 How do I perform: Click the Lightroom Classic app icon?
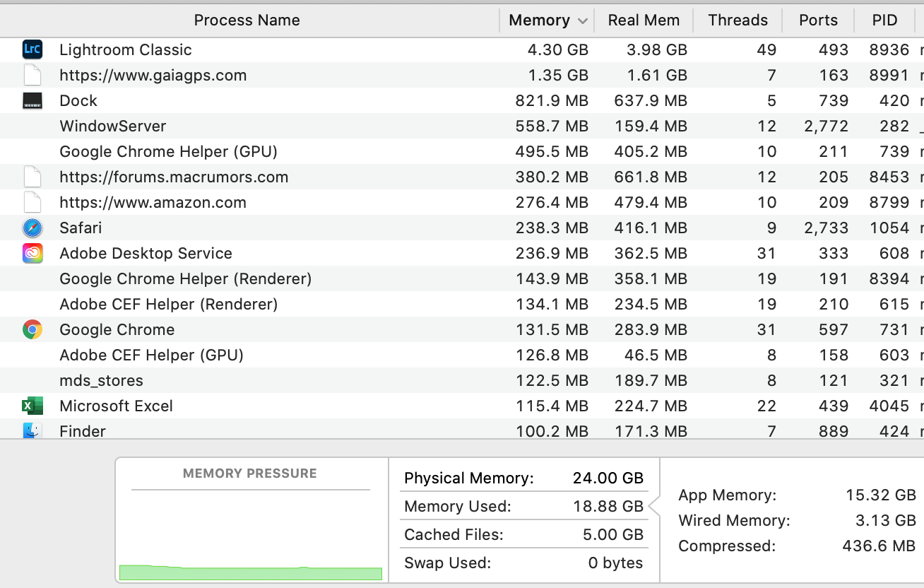point(32,49)
